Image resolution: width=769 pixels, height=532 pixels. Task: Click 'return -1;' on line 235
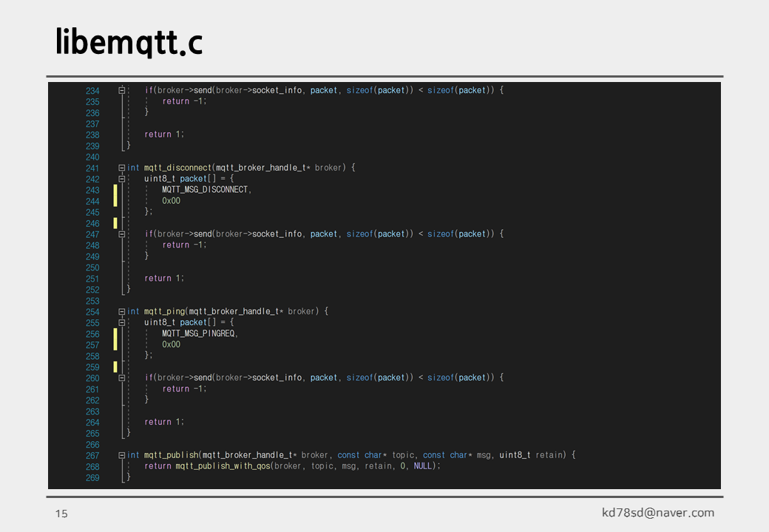tap(184, 101)
